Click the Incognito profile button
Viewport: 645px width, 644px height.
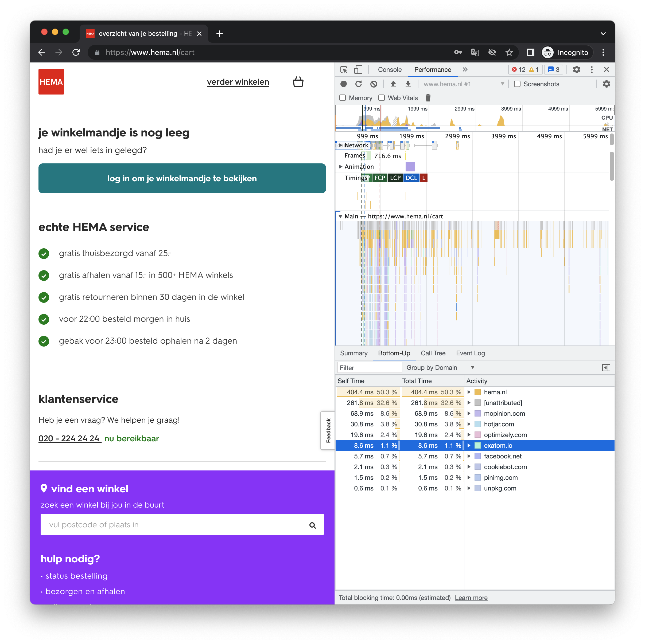[x=567, y=52]
